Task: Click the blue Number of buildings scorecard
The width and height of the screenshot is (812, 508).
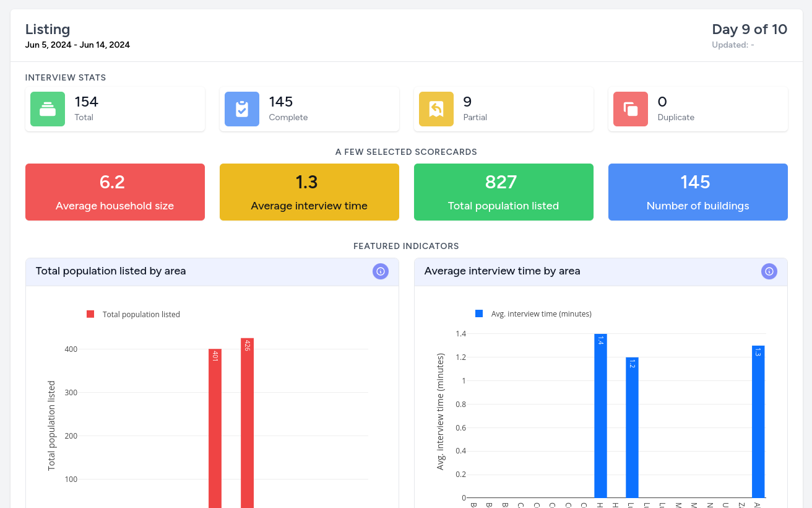Action: coord(698,192)
